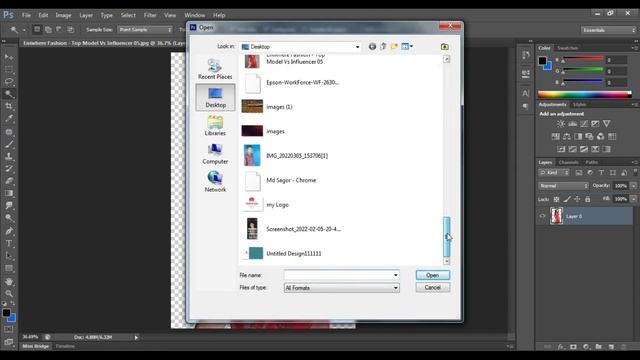Click Go to last folder visited icon
This screenshot has width=640, height=360.
click(372, 47)
